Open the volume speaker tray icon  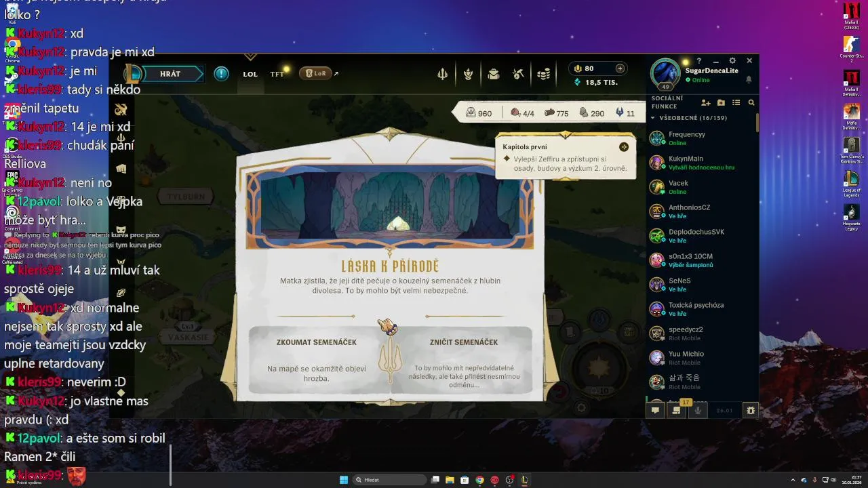click(833, 480)
